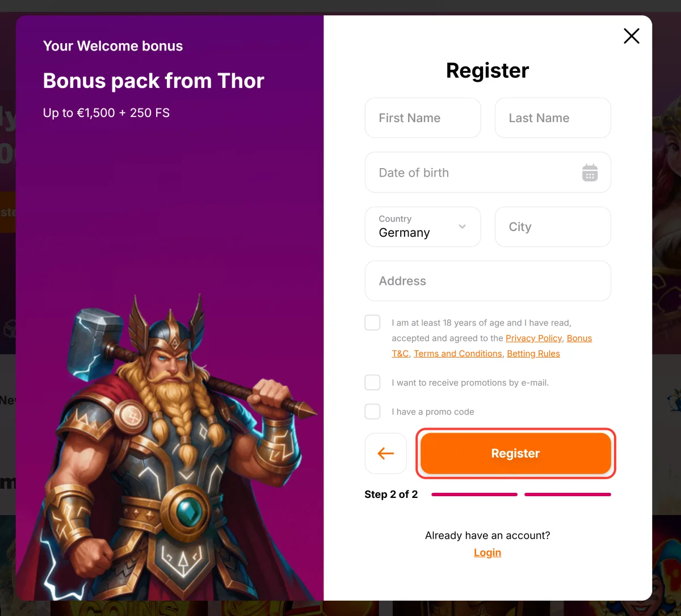Open the Terms and Conditions link
Screen dimensions: 681x616
pos(458,353)
